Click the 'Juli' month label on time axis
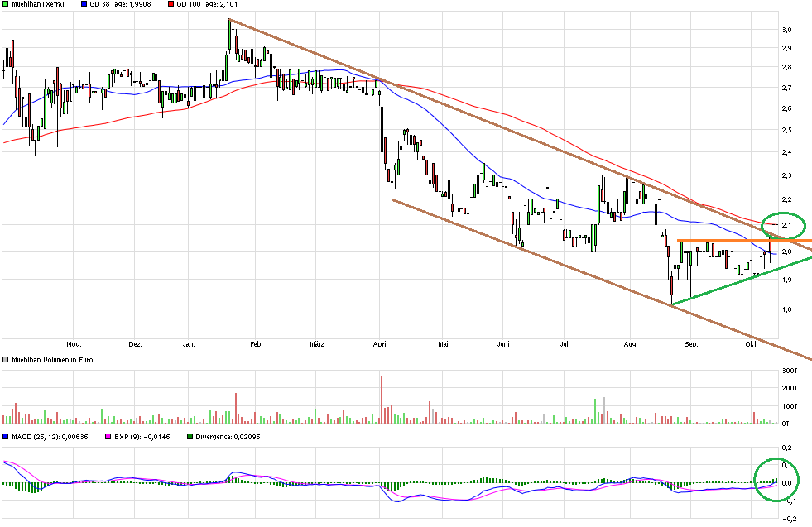 [x=565, y=344]
